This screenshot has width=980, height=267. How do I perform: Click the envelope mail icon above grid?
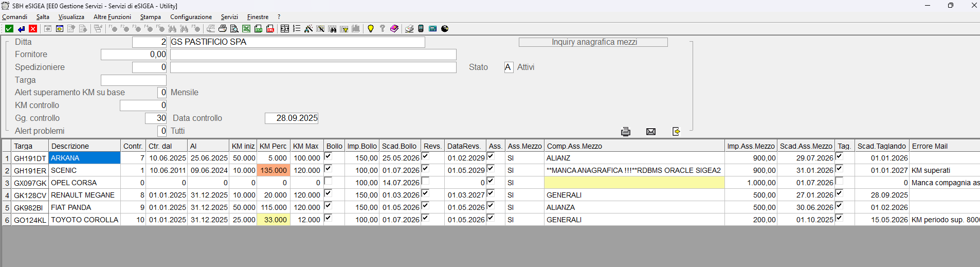coord(650,132)
